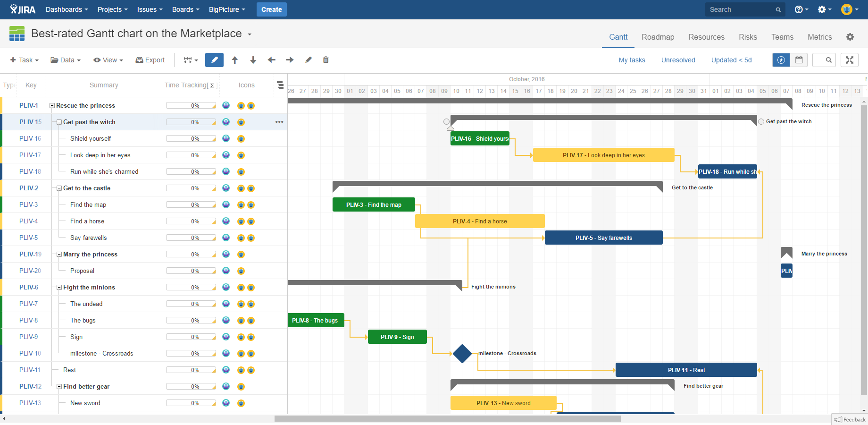Toggle the Unresolved filter
Image resolution: width=868 pixels, height=425 pixels.
click(678, 60)
